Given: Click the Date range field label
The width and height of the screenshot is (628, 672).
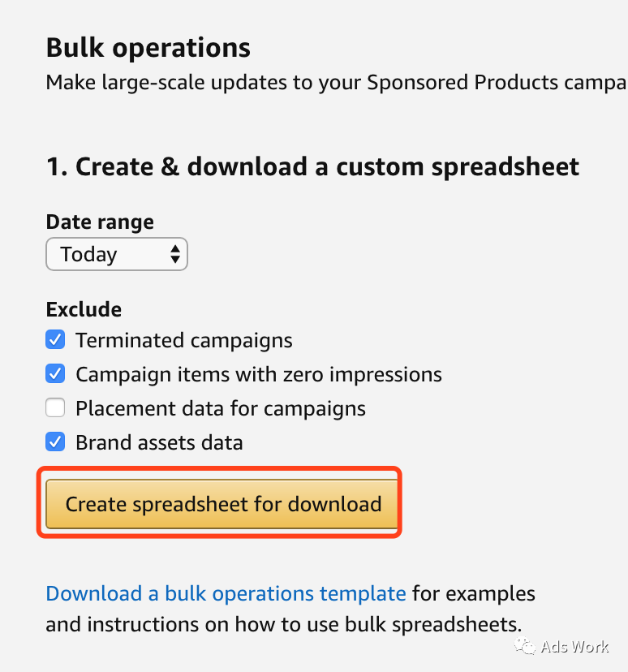Looking at the screenshot, I should 100,222.
